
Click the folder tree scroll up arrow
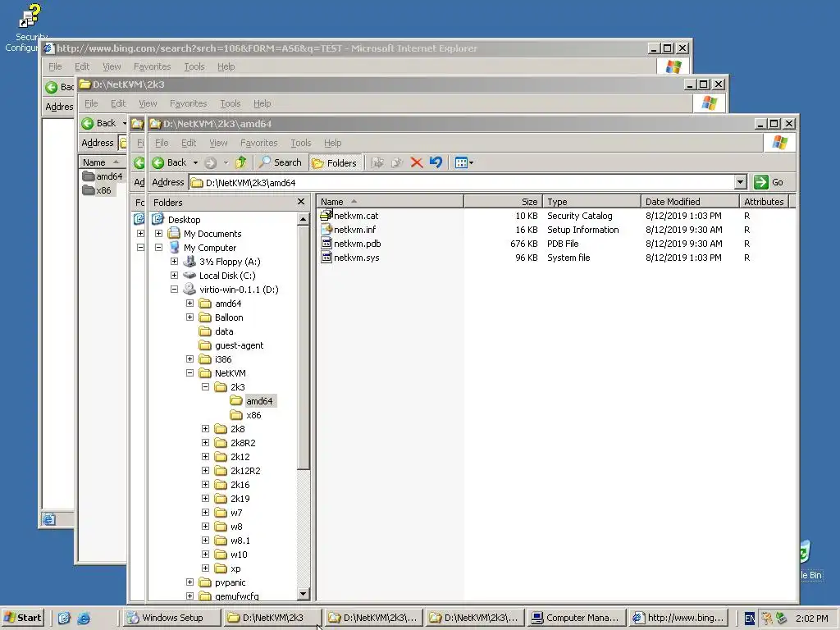tap(303, 219)
